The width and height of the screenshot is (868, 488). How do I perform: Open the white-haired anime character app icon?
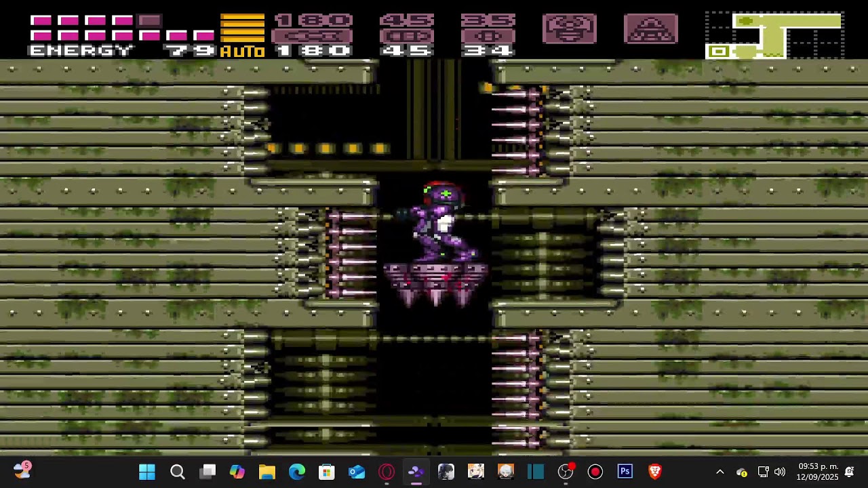[x=506, y=472]
